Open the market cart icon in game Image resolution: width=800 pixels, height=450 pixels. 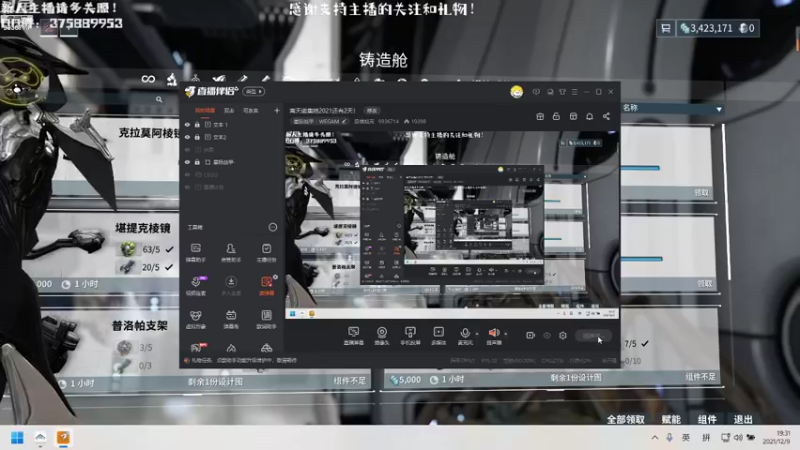(666, 28)
